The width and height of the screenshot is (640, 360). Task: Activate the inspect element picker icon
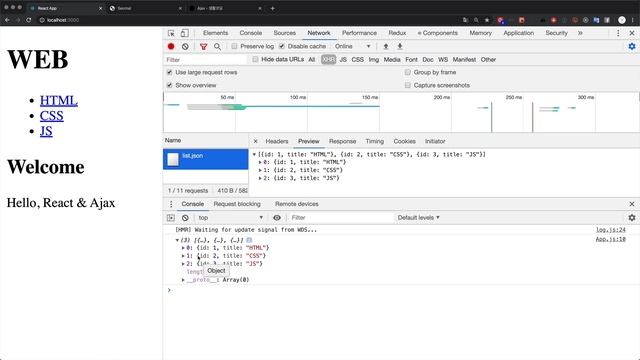point(171,33)
